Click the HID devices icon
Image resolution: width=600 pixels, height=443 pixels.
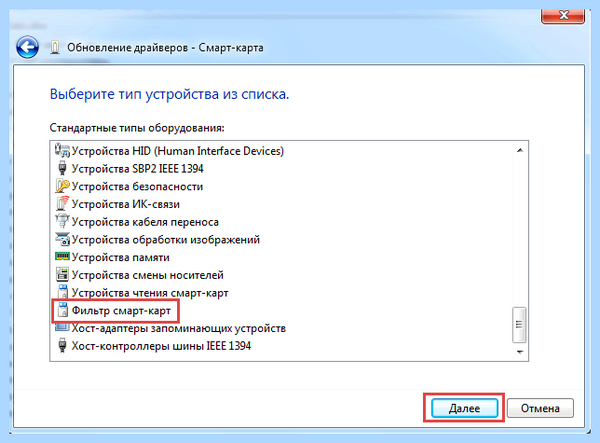point(62,151)
